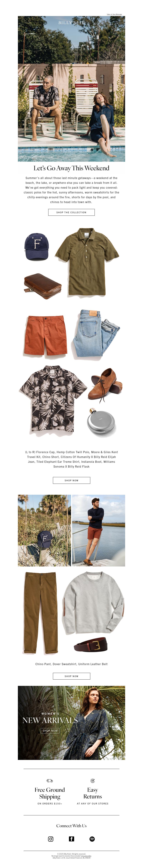This screenshot has height=868, width=143.
Task: Click the Unsubscribe link in footer
Action: click(86, 856)
